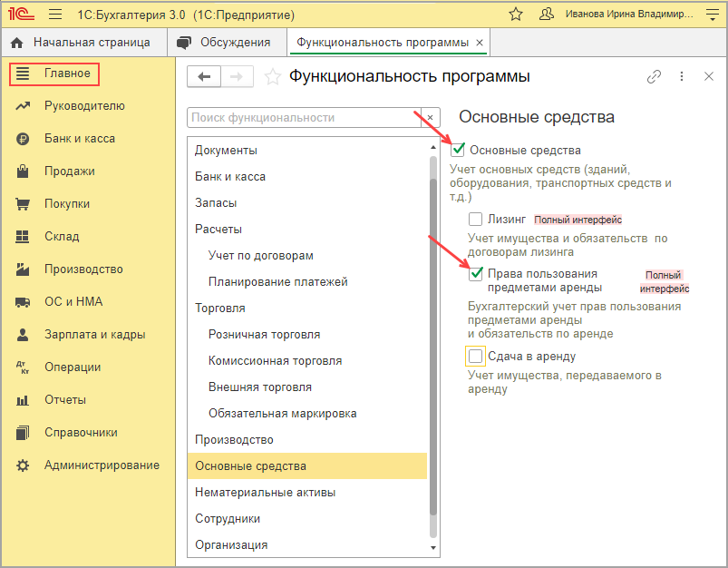
Task: Open the three-dot more actions menu
Action: pos(682,76)
